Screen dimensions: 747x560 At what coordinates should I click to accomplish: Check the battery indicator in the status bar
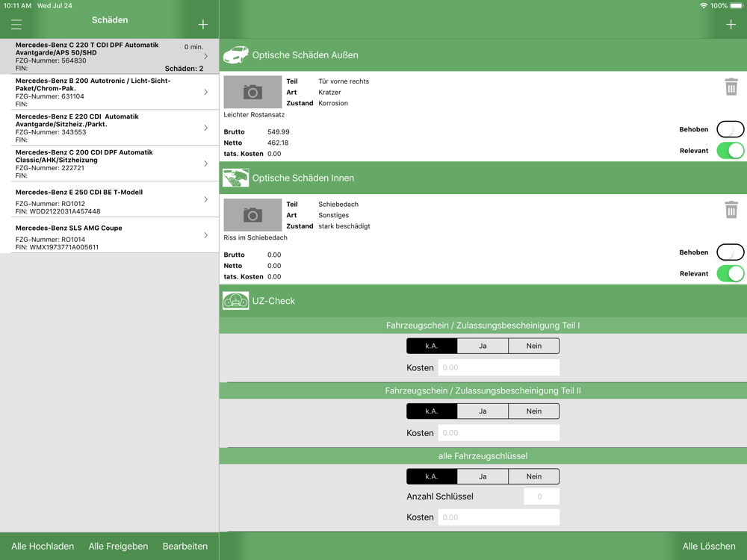pos(737,6)
